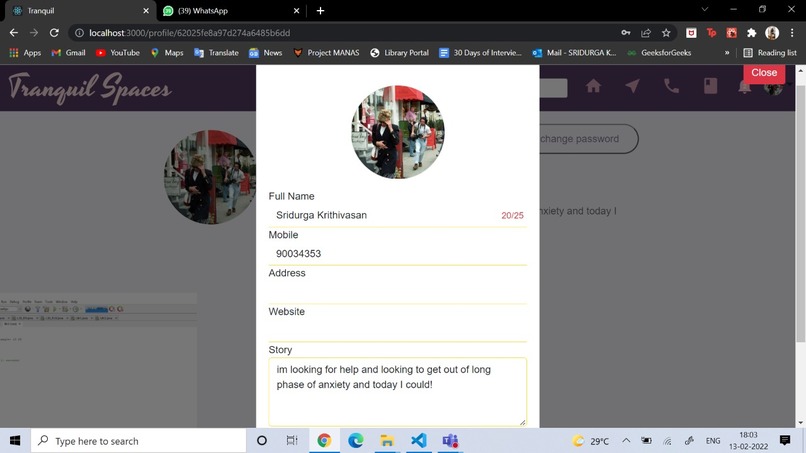The width and height of the screenshot is (806, 453).
Task: Open the saved passwords key icon
Action: (x=626, y=33)
